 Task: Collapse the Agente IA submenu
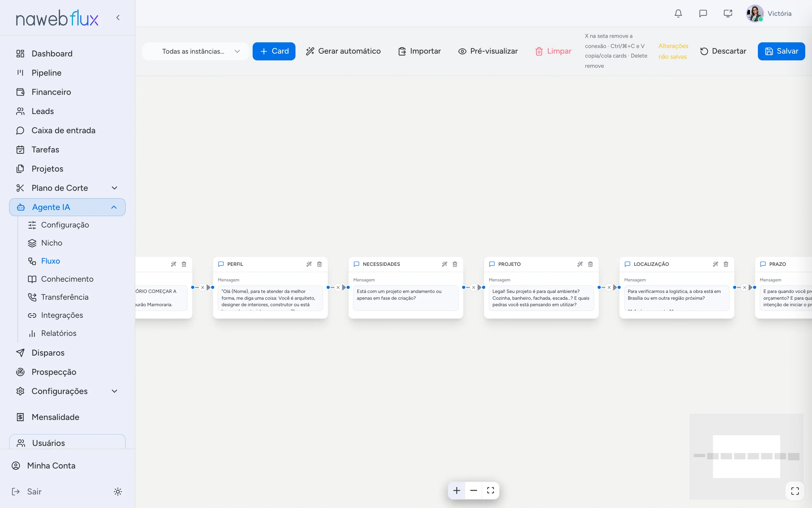pyautogui.click(x=114, y=207)
